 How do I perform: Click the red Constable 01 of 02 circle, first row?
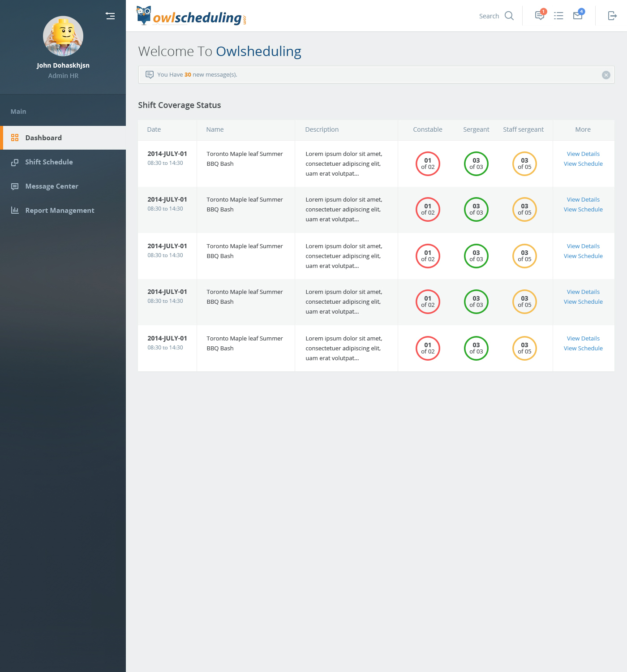(428, 164)
